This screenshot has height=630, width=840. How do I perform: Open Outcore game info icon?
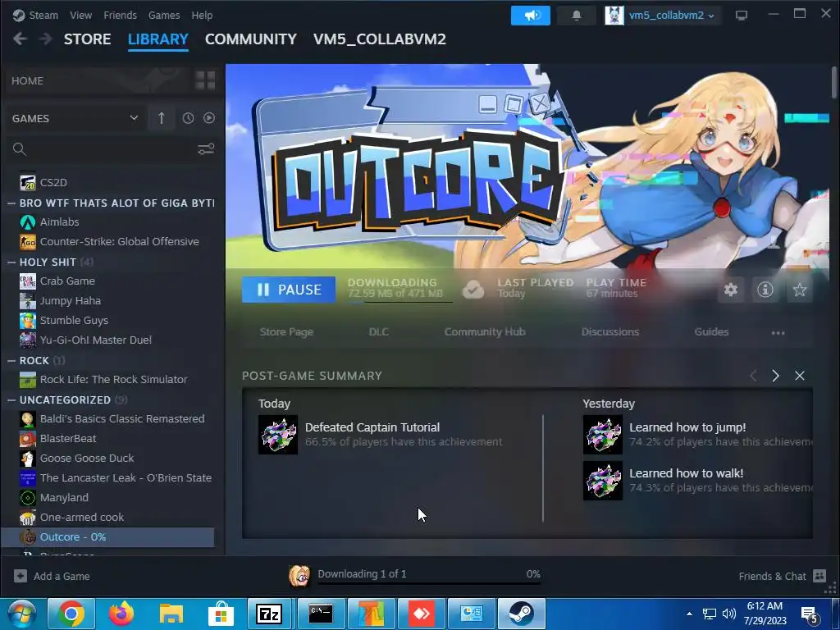click(x=765, y=290)
